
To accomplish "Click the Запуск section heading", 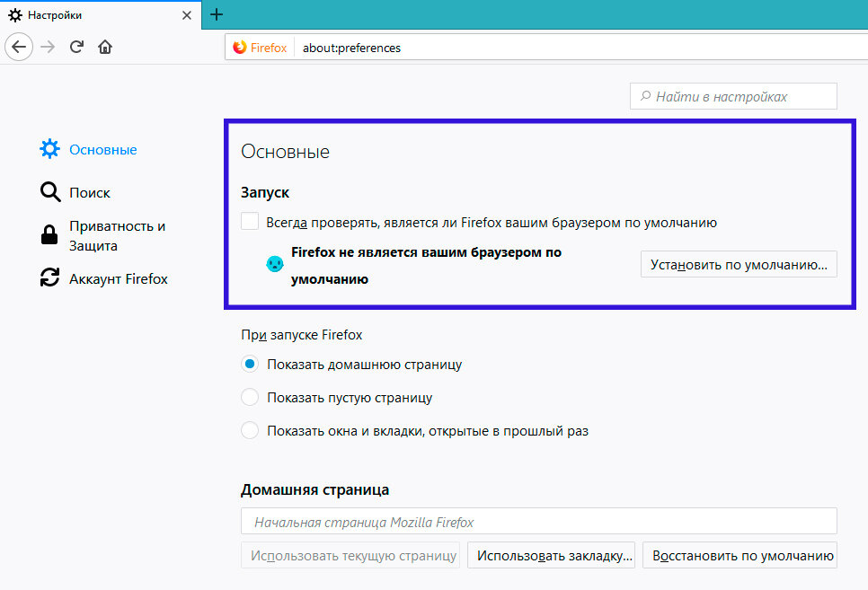I will [265, 192].
